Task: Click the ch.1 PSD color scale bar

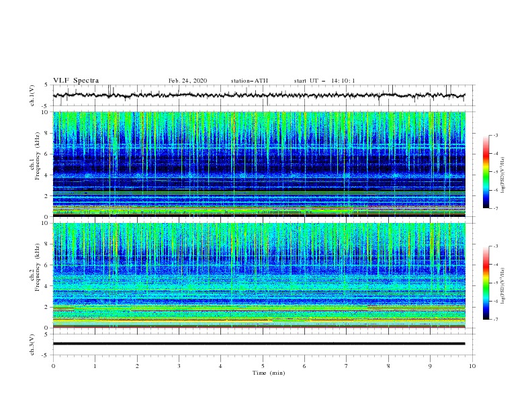Action: (x=486, y=172)
